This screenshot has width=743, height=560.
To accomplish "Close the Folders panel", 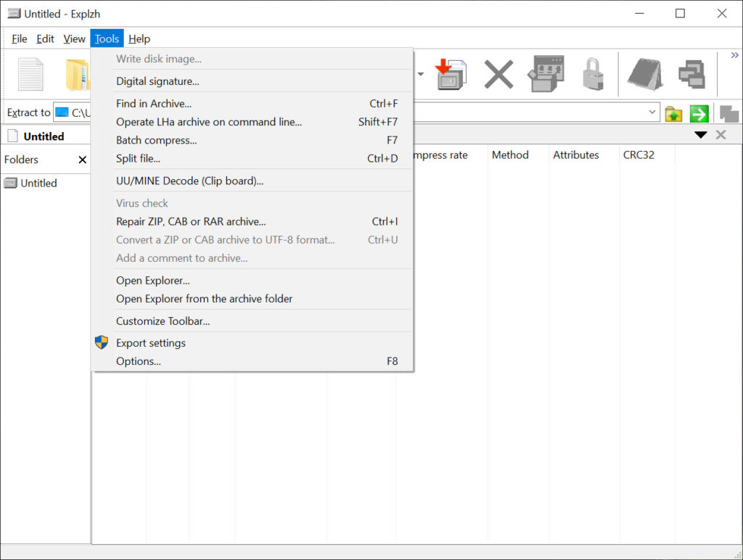I will [x=82, y=160].
